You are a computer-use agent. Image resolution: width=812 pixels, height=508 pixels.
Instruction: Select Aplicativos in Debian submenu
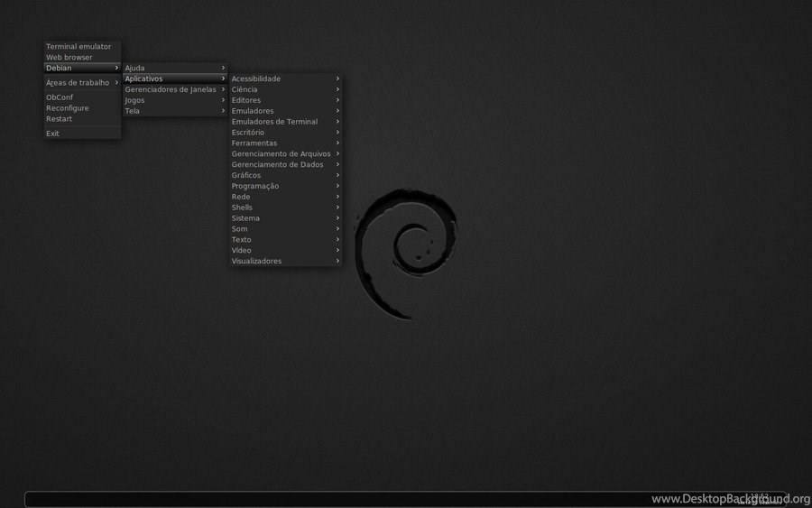[x=176, y=79]
